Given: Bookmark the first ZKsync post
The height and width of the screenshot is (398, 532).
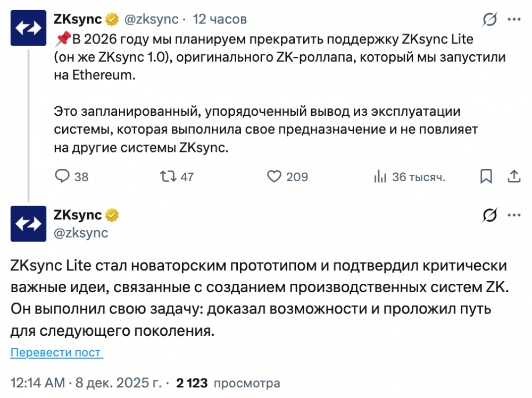Looking at the screenshot, I should (x=486, y=176).
